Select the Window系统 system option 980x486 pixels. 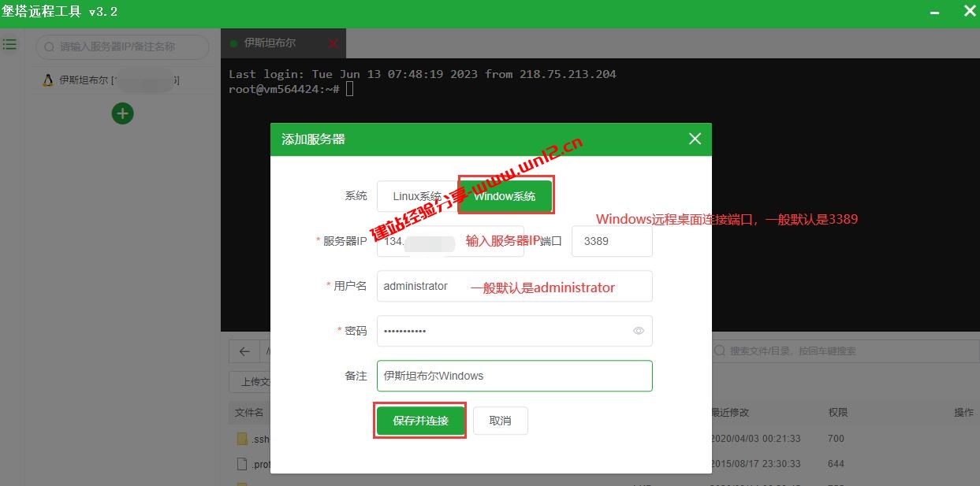point(505,195)
